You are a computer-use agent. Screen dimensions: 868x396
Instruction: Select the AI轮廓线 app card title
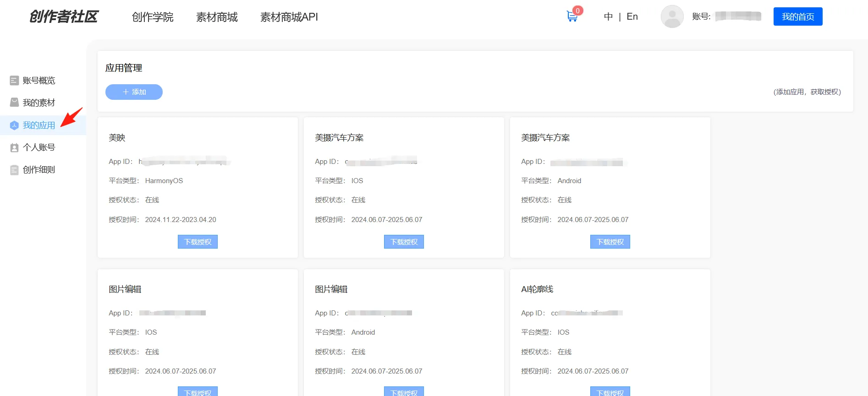point(537,289)
